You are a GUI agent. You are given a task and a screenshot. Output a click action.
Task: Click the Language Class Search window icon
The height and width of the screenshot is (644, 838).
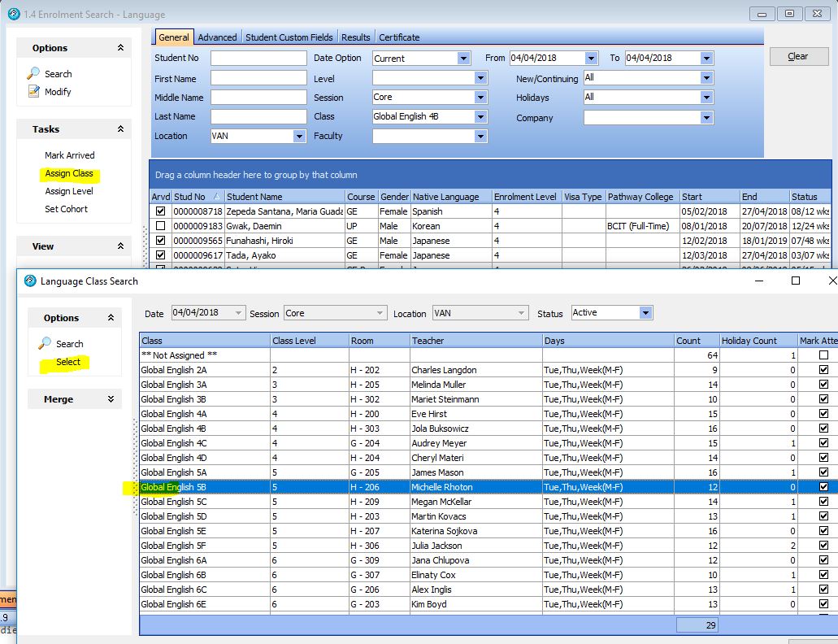pos(31,281)
